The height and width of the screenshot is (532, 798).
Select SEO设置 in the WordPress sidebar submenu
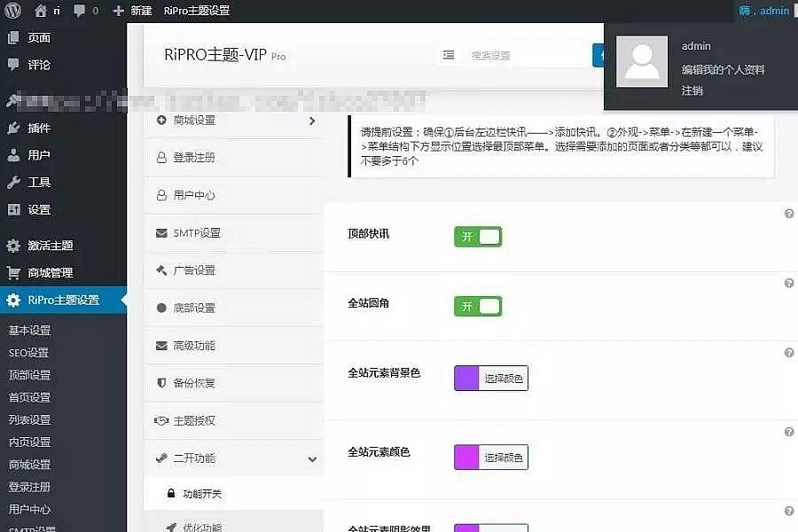tap(28, 352)
